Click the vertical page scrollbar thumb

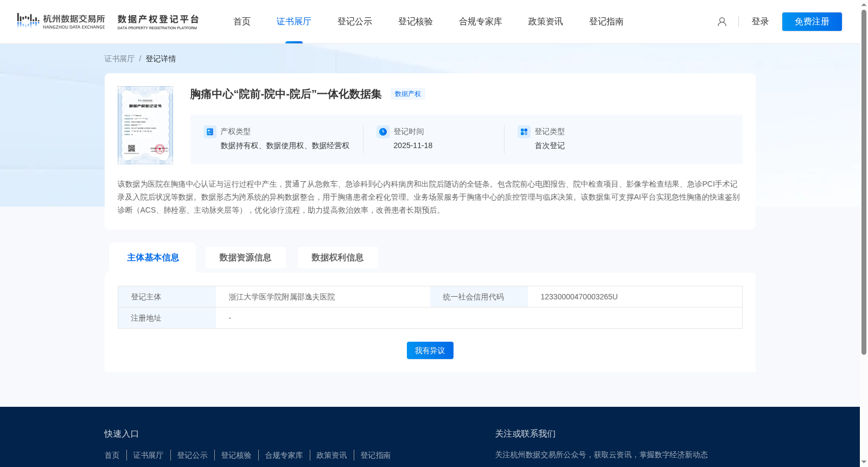click(x=864, y=182)
